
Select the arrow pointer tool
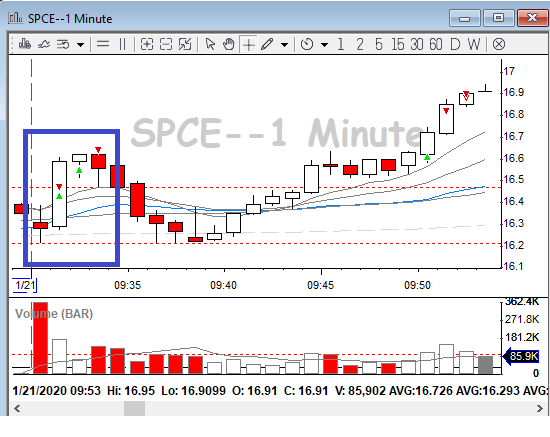(x=210, y=44)
